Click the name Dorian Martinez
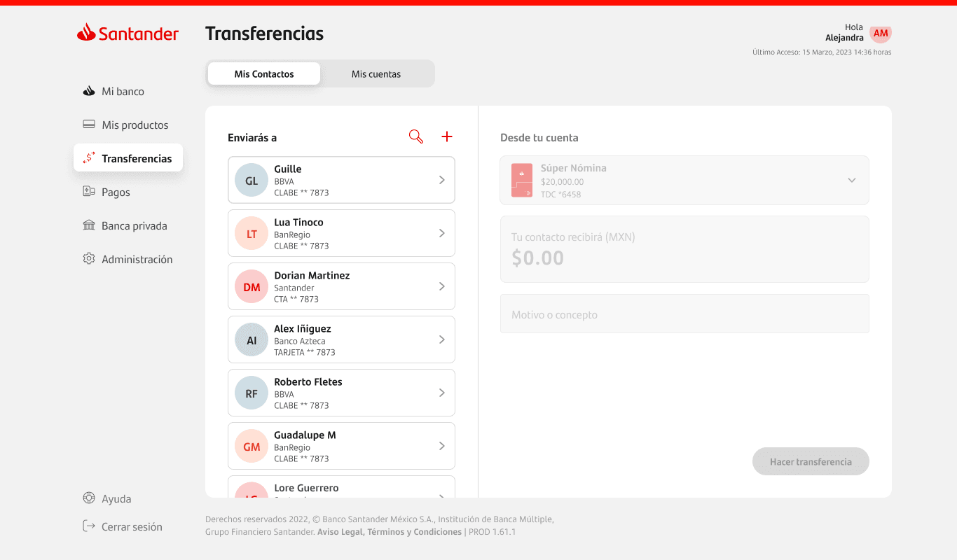957x560 pixels. (312, 275)
